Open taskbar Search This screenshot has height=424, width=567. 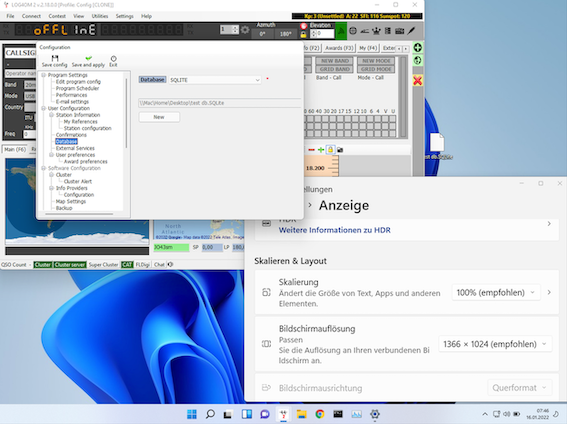(210, 414)
